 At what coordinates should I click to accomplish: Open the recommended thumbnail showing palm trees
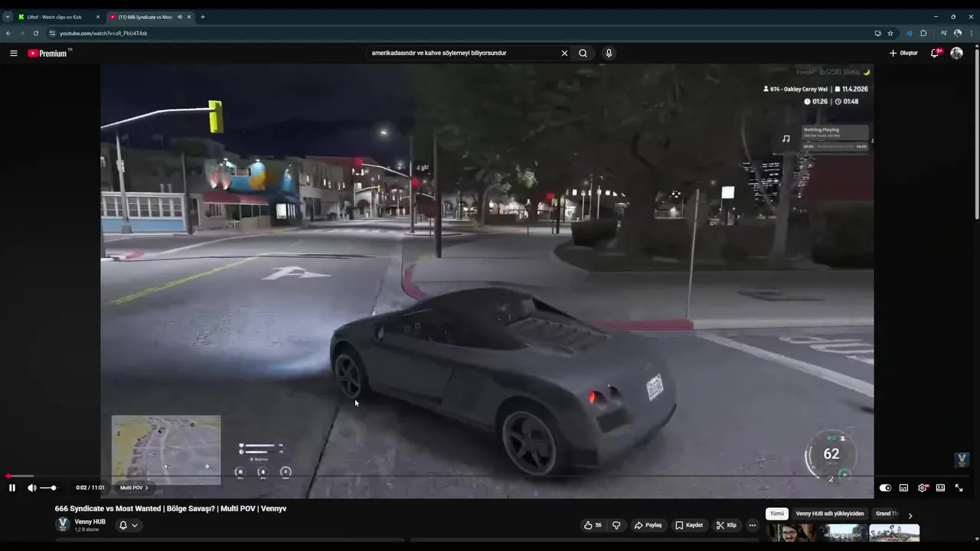(894, 533)
